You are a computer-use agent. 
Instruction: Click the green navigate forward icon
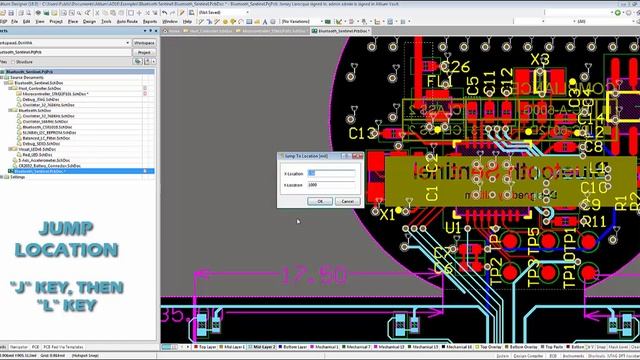point(618,13)
